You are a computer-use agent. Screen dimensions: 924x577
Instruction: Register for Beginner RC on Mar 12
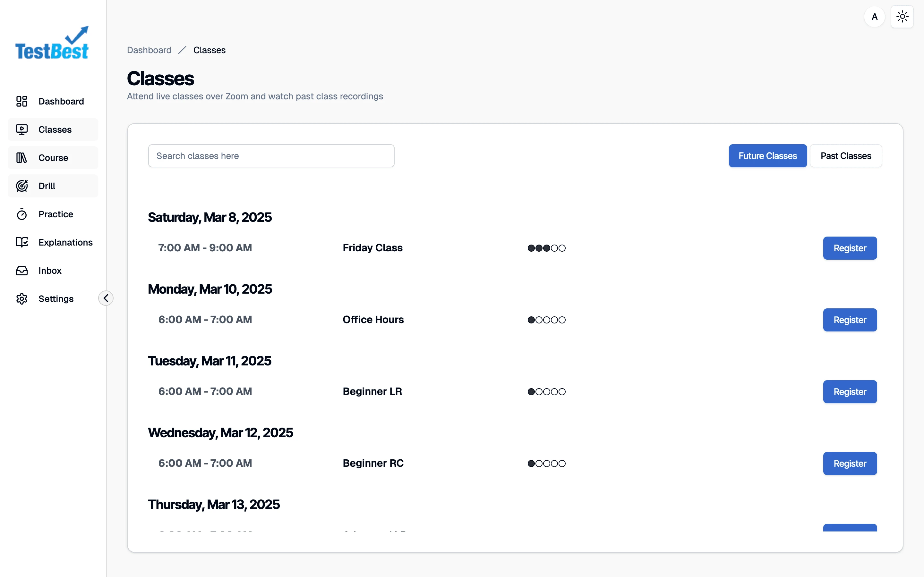click(x=850, y=463)
